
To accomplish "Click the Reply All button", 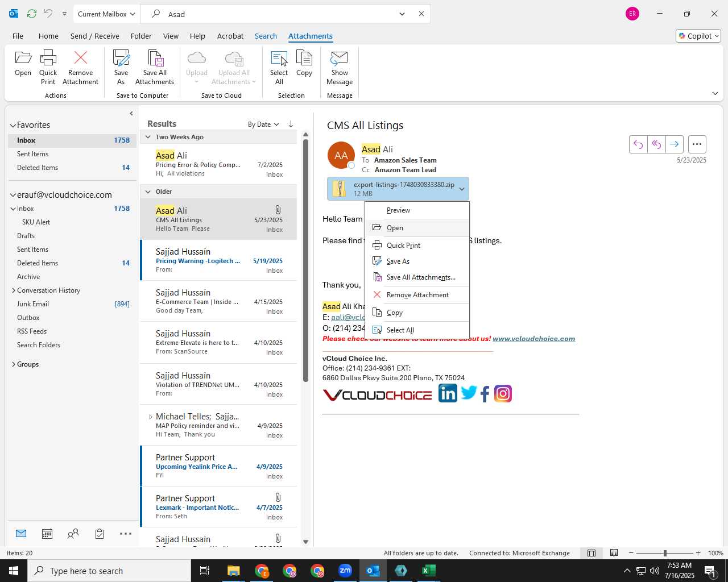I will coord(656,144).
